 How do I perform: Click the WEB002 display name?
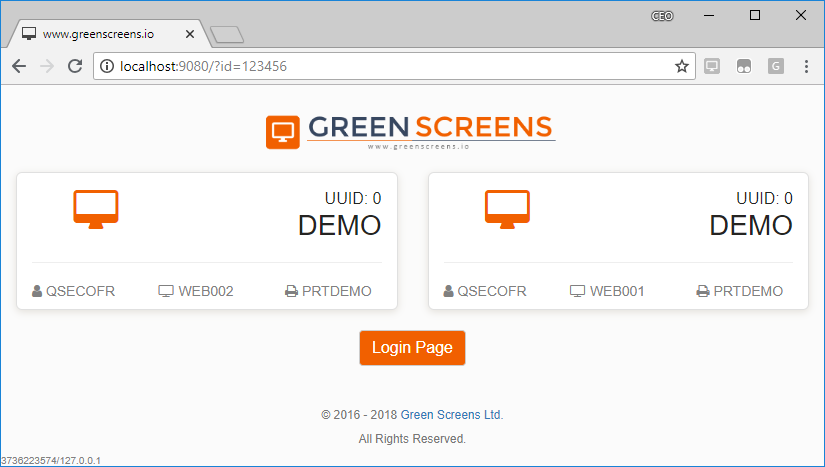pyautogui.click(x=206, y=291)
